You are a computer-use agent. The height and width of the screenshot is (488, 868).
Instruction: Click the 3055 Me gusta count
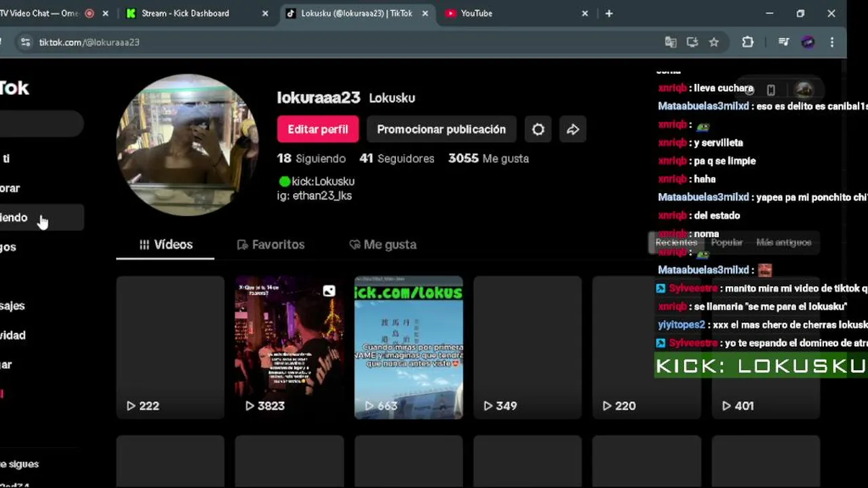click(488, 159)
